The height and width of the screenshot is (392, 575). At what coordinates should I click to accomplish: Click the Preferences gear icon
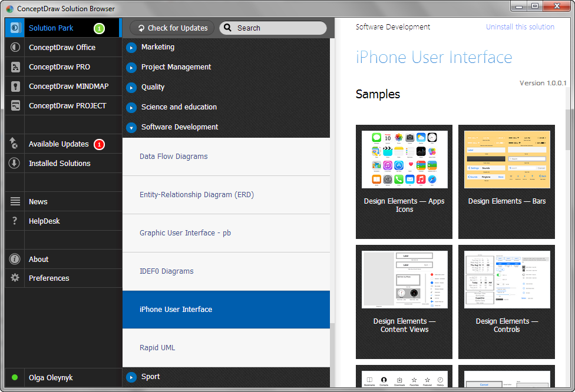[x=15, y=278]
